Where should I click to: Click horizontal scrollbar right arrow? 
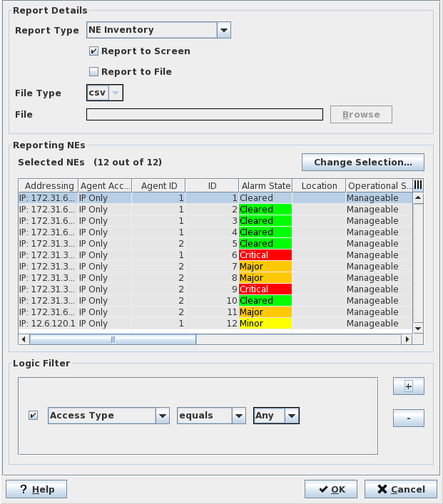[x=407, y=339]
